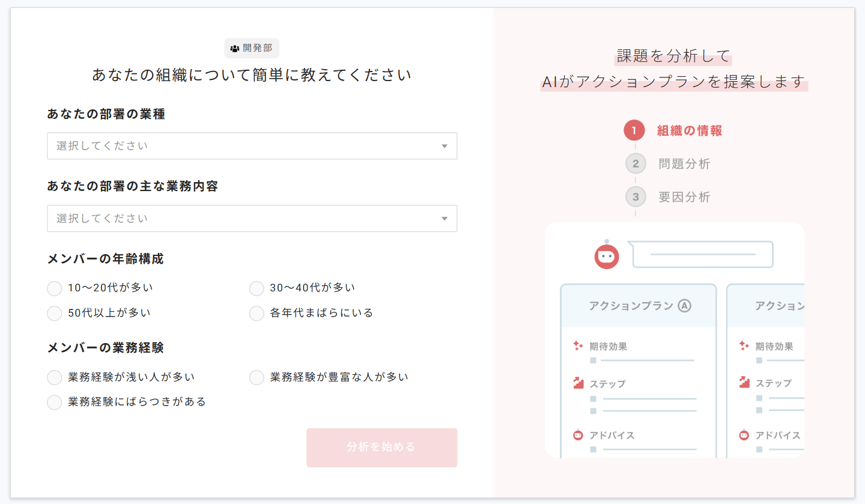Viewport: 865px width, 504px height.
Task: Click the step 1 circle icon
Action: [634, 130]
